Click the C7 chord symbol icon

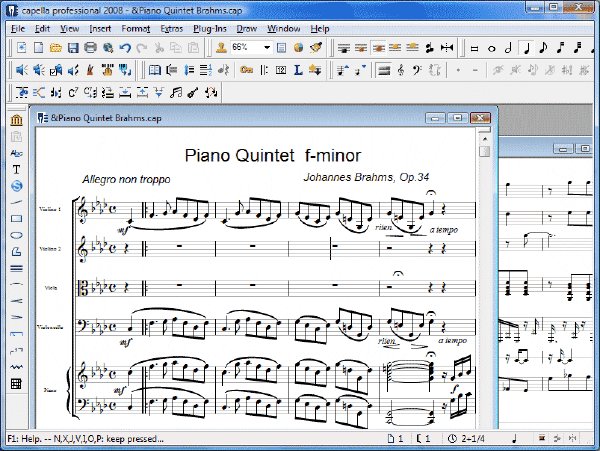tap(73, 93)
